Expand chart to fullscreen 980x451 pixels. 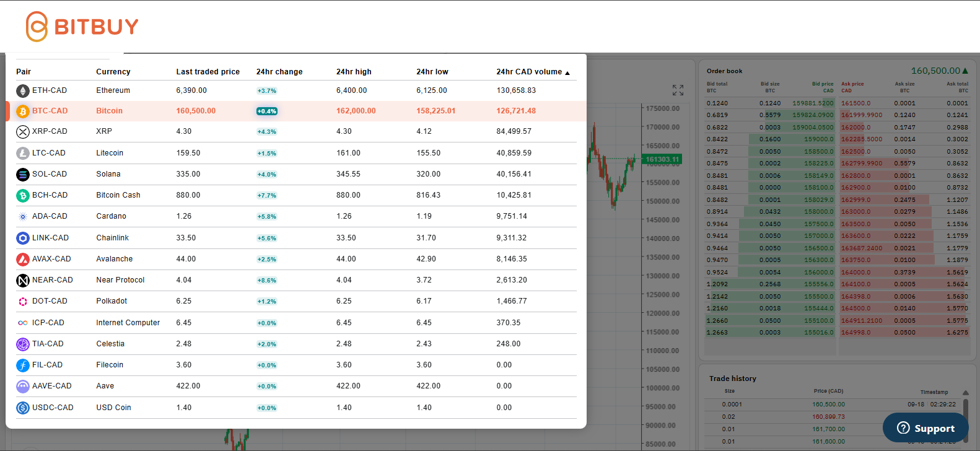tap(678, 90)
